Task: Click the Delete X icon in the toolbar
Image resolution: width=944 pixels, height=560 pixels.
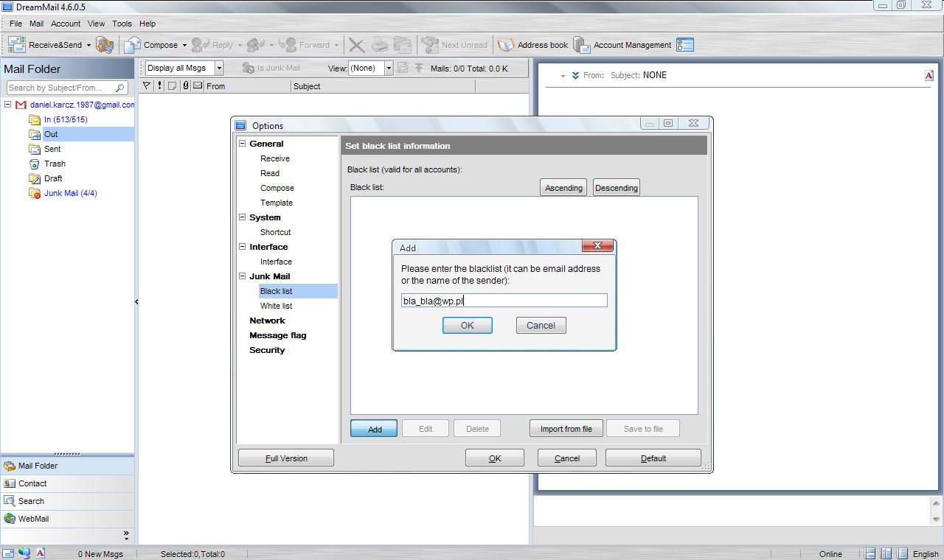Action: [x=356, y=45]
